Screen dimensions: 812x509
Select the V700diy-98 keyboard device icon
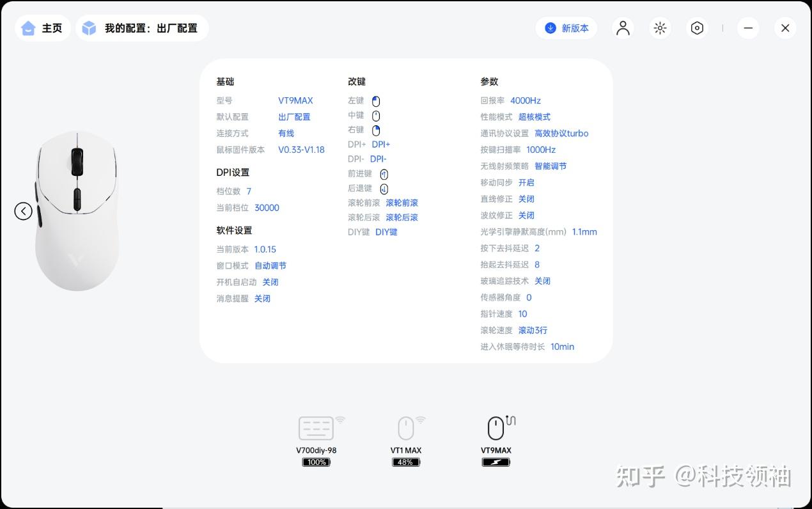[x=316, y=428]
